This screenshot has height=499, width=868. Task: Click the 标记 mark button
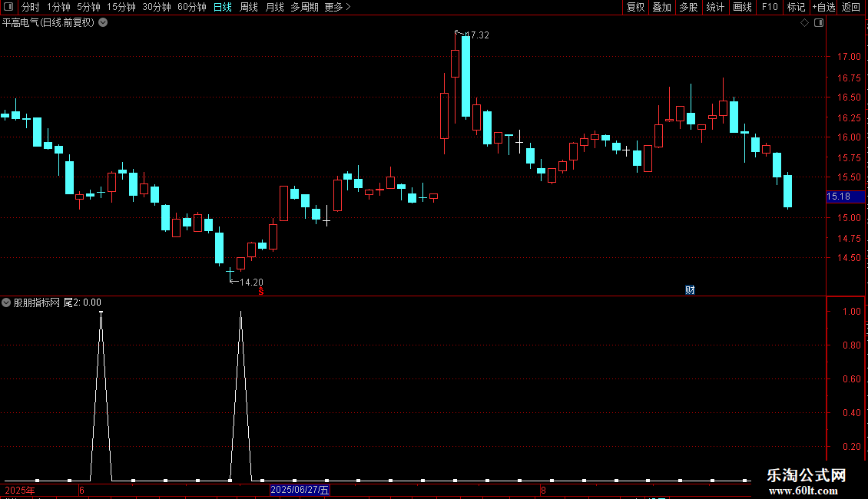click(x=796, y=7)
